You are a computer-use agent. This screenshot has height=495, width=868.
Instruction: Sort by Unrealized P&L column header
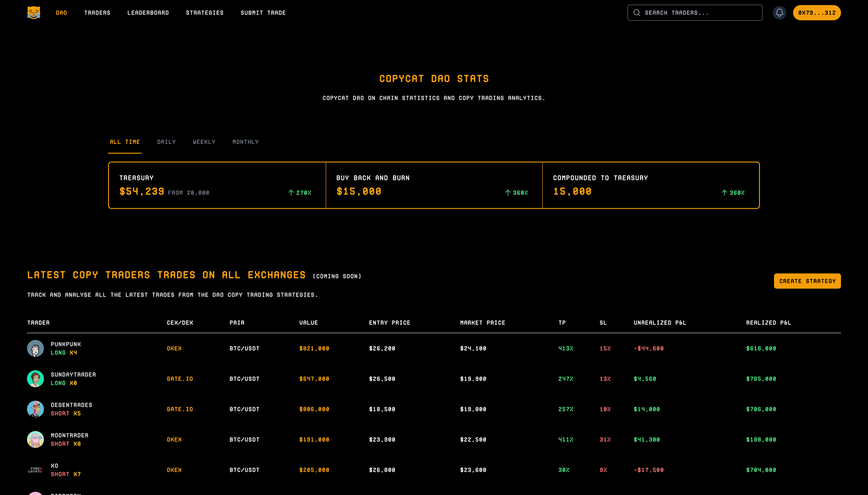[x=660, y=323]
